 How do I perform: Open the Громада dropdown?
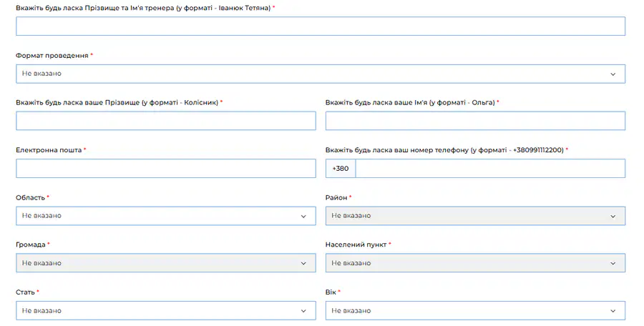tap(166, 263)
